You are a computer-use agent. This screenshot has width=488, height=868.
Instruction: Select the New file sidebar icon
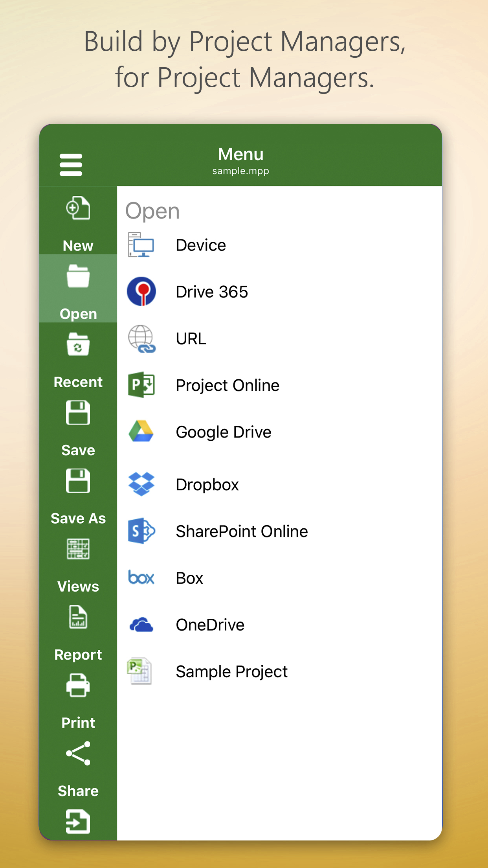coord(78,208)
